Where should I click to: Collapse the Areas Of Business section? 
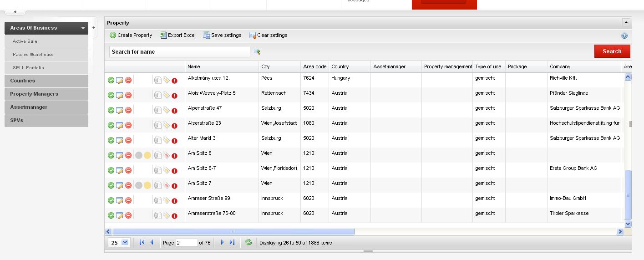83,28
